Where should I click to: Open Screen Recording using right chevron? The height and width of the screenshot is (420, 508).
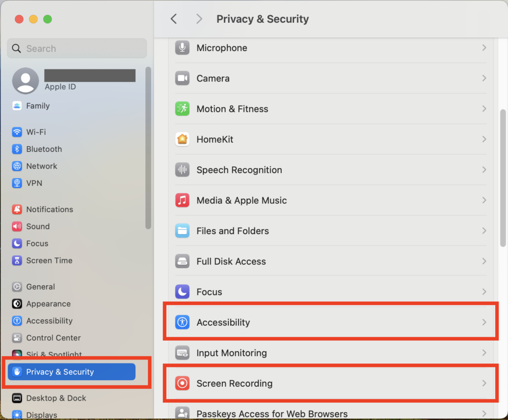coord(484,383)
